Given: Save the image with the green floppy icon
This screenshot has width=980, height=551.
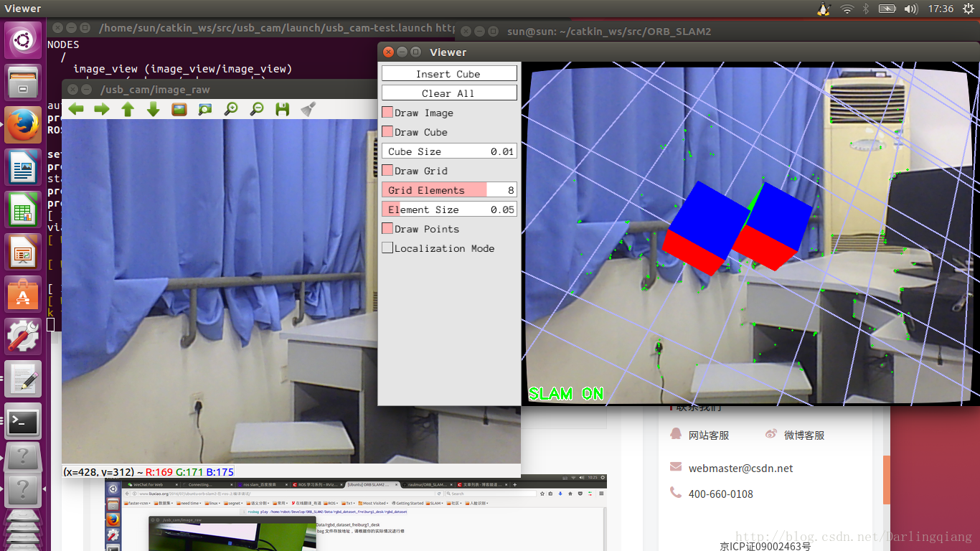Looking at the screenshot, I should (283, 109).
